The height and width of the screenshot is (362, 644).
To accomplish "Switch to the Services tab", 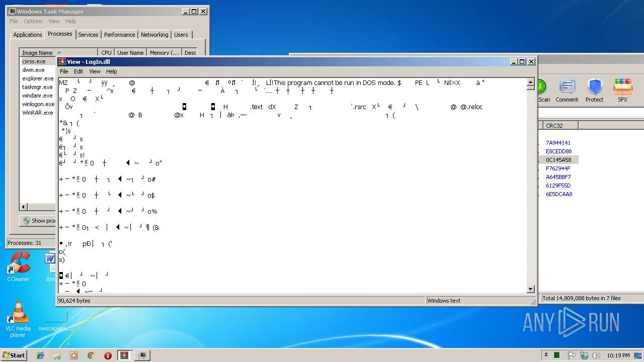I will [x=88, y=35].
